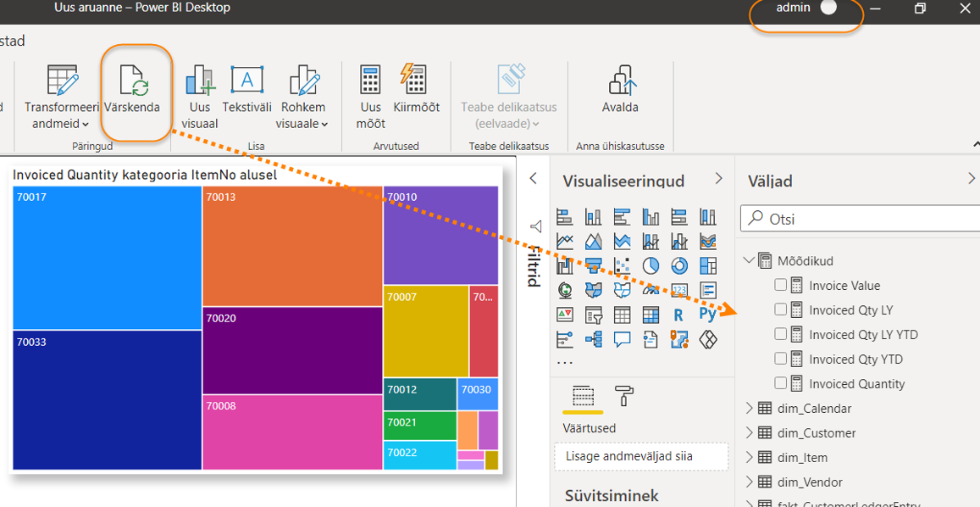The image size is (980, 507).
Task: Select the stacked bar chart visual
Action: click(x=564, y=217)
